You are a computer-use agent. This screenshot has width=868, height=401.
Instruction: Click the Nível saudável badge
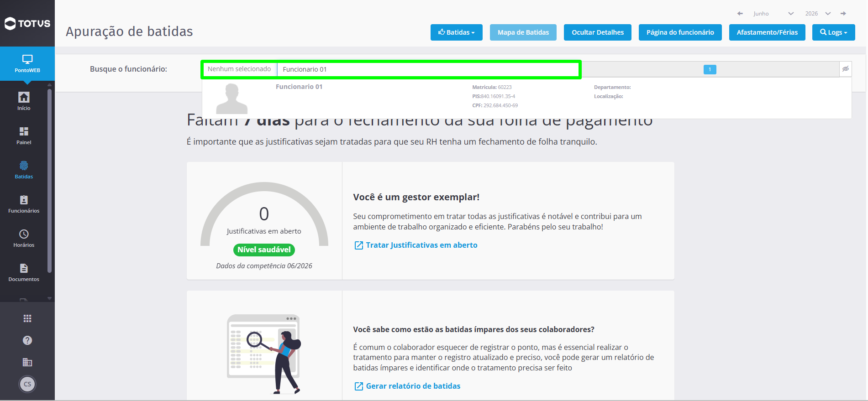[264, 250]
